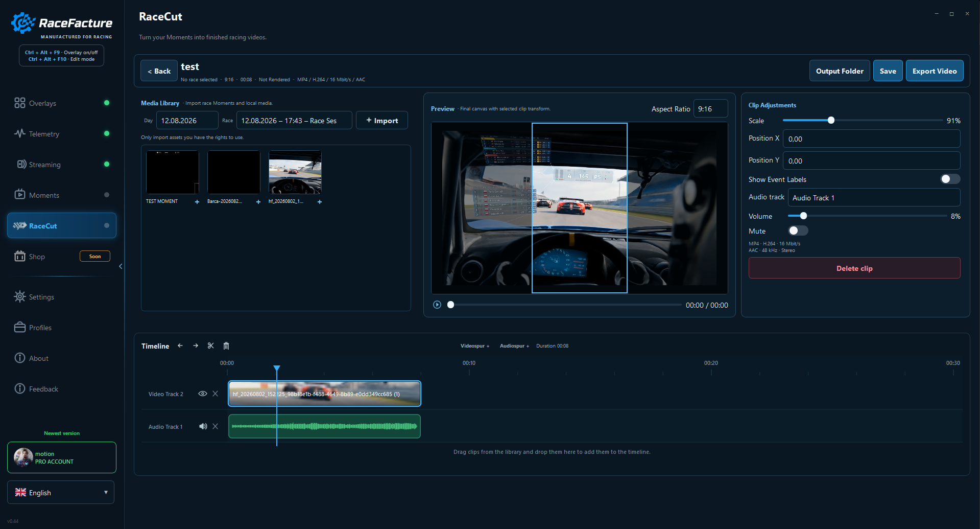Mute Audio Track 1 speaker icon
Viewport: 980px width, 529px height.
[203, 426]
